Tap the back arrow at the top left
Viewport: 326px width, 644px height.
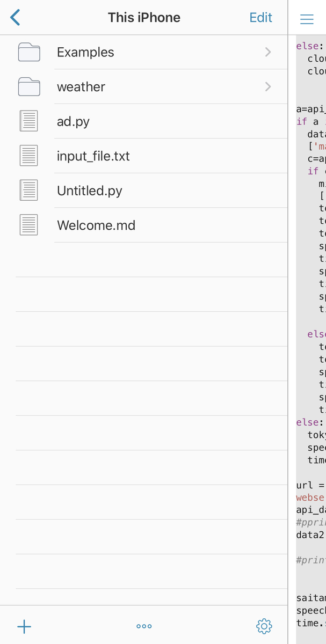click(15, 17)
